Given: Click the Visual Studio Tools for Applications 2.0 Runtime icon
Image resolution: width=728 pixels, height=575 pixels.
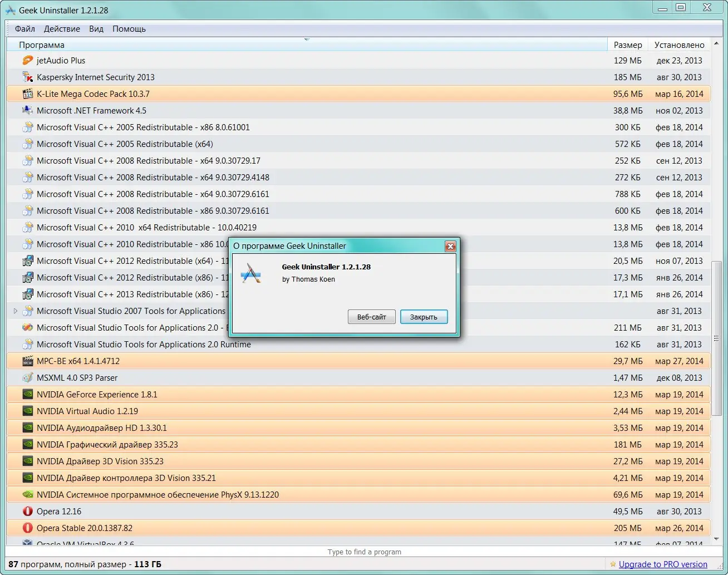Looking at the screenshot, I should [27, 344].
